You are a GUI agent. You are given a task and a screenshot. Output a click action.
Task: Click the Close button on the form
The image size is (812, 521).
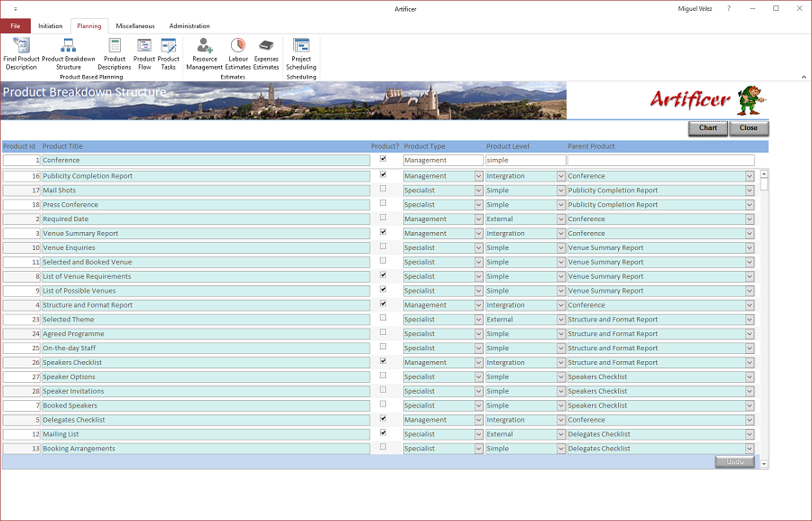(748, 128)
